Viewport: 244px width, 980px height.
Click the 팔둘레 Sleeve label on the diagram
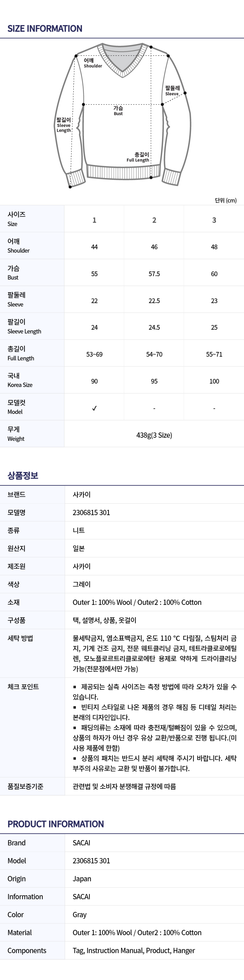click(172, 91)
